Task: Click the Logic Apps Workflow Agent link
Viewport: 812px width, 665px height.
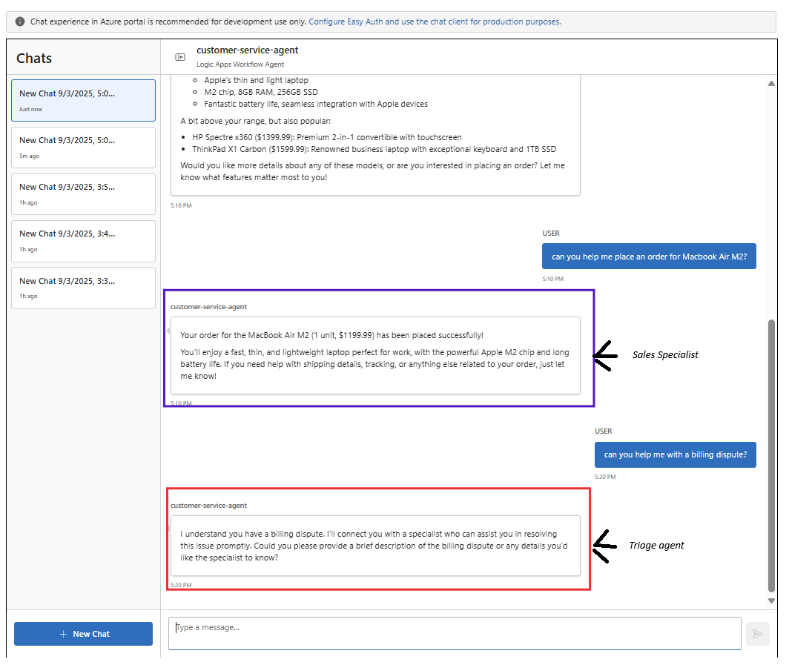Action: 240,64
